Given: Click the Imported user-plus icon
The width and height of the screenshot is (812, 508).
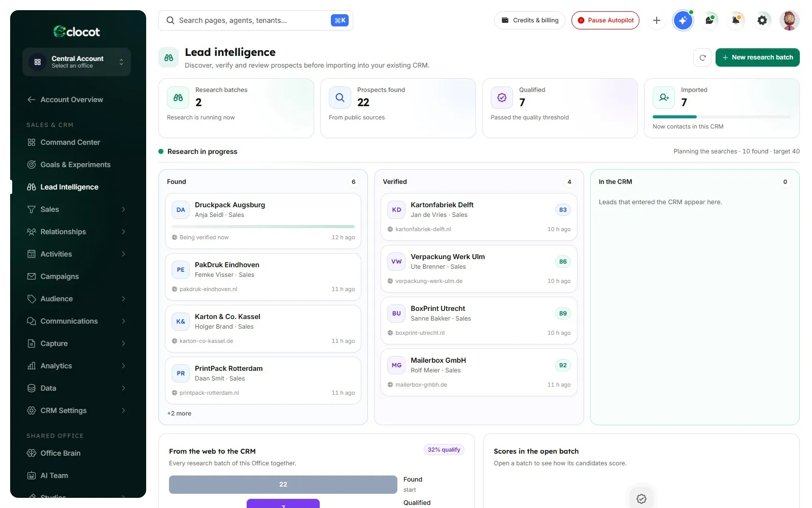Looking at the screenshot, I should tap(664, 98).
